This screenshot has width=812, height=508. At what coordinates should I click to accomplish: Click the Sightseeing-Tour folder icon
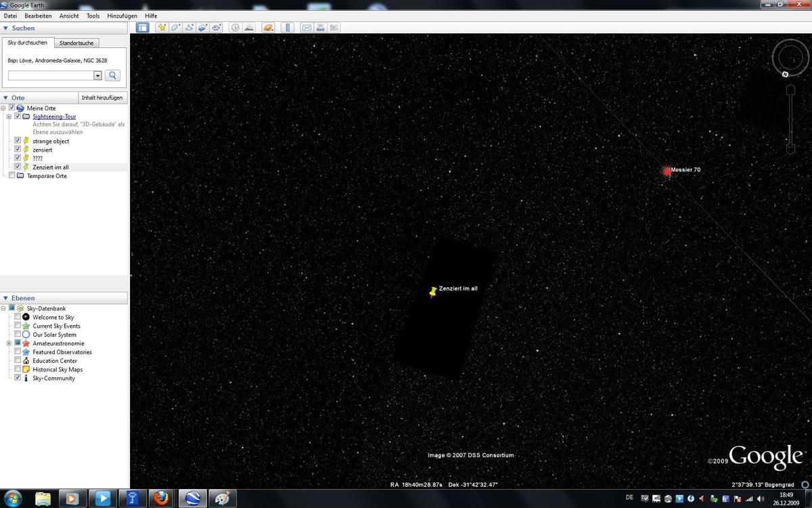click(x=26, y=117)
